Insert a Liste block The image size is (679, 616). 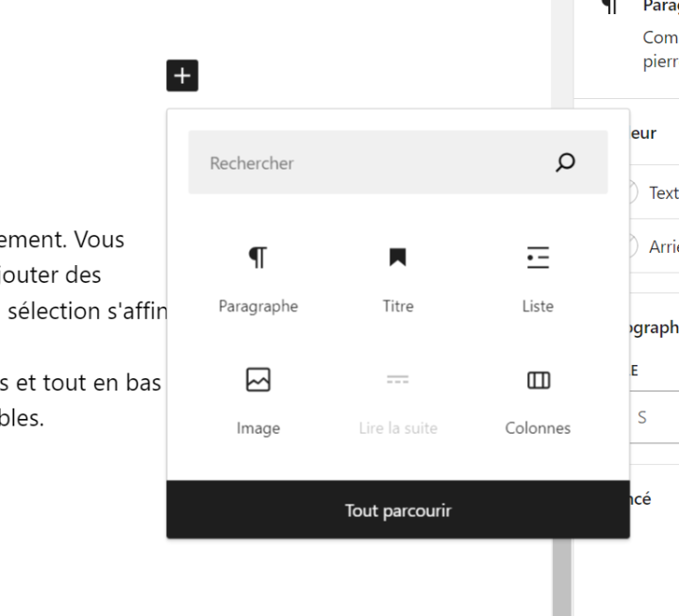tap(538, 278)
